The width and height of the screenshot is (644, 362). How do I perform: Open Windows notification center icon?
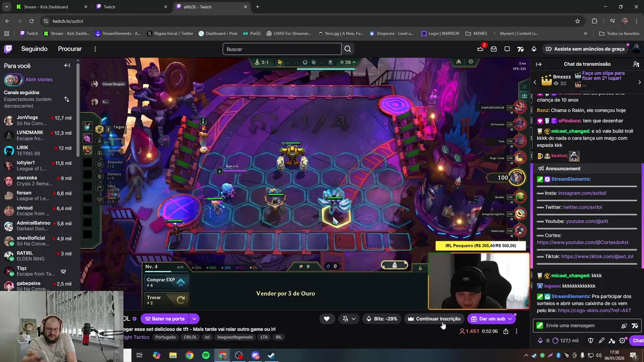click(x=633, y=355)
